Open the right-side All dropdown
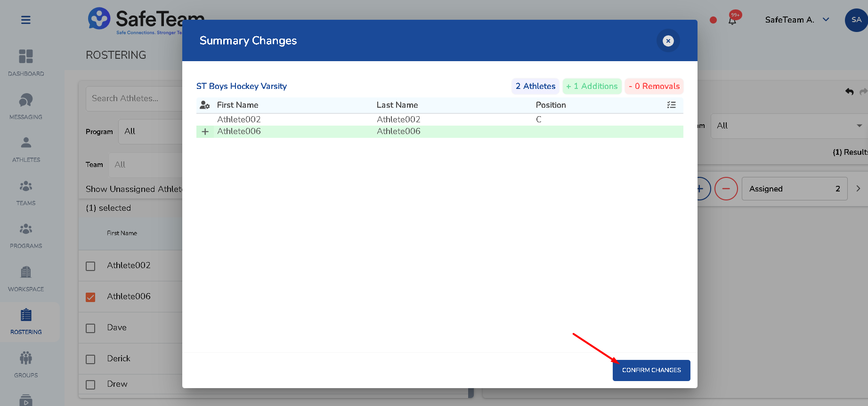The height and width of the screenshot is (406, 868). pos(789,126)
